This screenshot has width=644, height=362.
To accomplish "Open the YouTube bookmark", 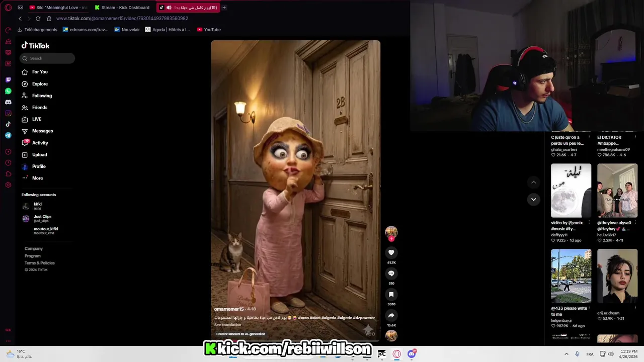I will (209, 30).
